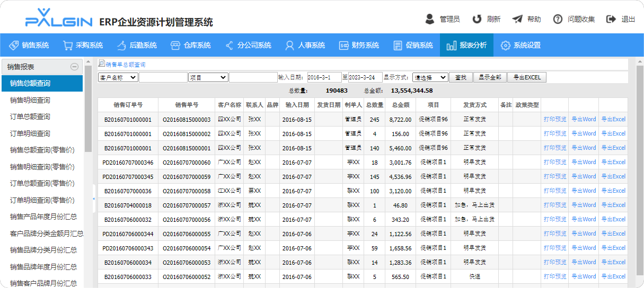This screenshot has height=288, width=644.
Task: Click the administrator (管理员) user icon
Action: pyautogui.click(x=430, y=19)
